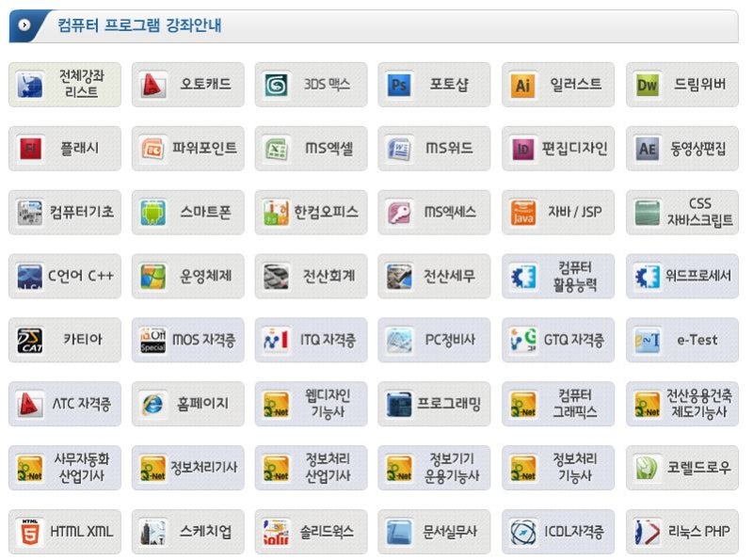The height and width of the screenshot is (560, 753).
Task: Click the CSS 자바스크립트 button
Action: pos(681,213)
